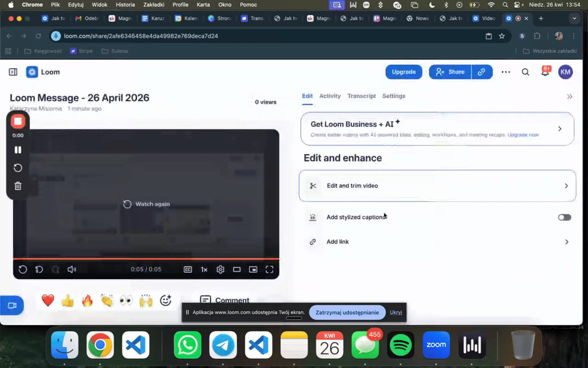This screenshot has height=368, width=588.
Task: Toggle the Loom sidebar panel icon
Action: point(13,72)
